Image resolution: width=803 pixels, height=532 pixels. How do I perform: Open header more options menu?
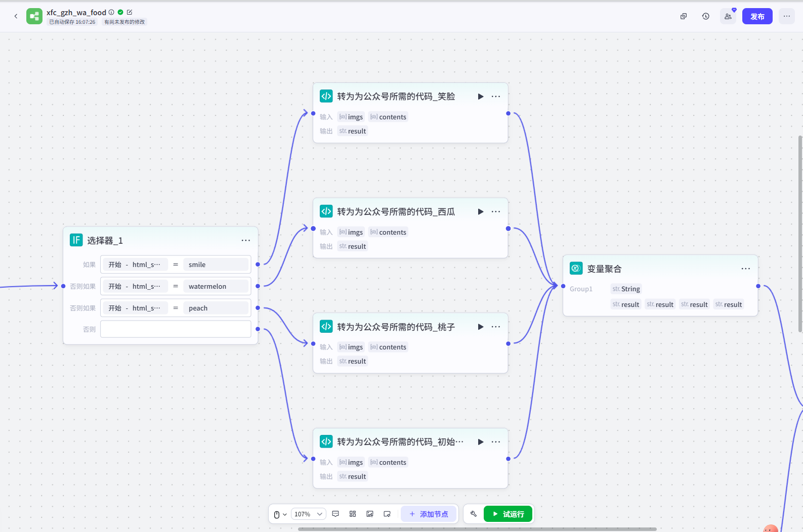[x=787, y=16]
